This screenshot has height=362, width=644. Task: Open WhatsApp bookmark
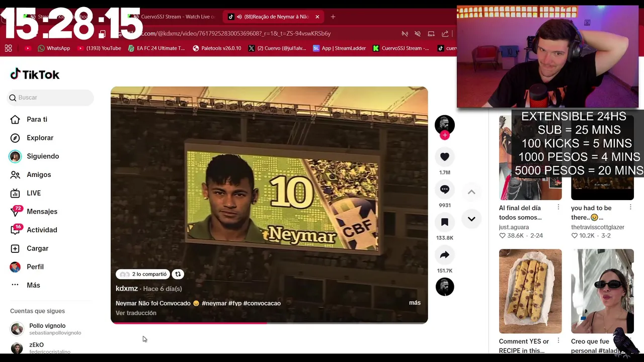pyautogui.click(x=54, y=48)
